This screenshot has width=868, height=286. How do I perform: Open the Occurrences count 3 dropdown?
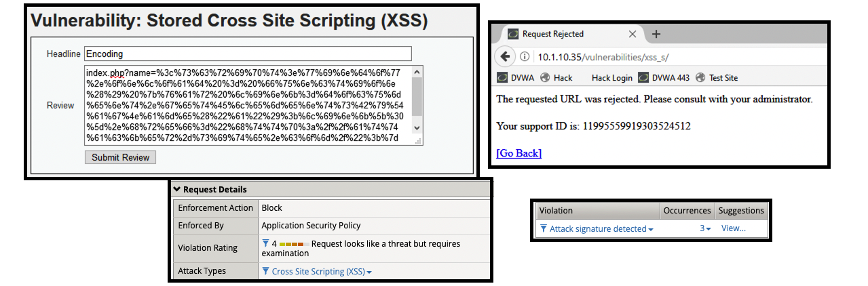[706, 229]
